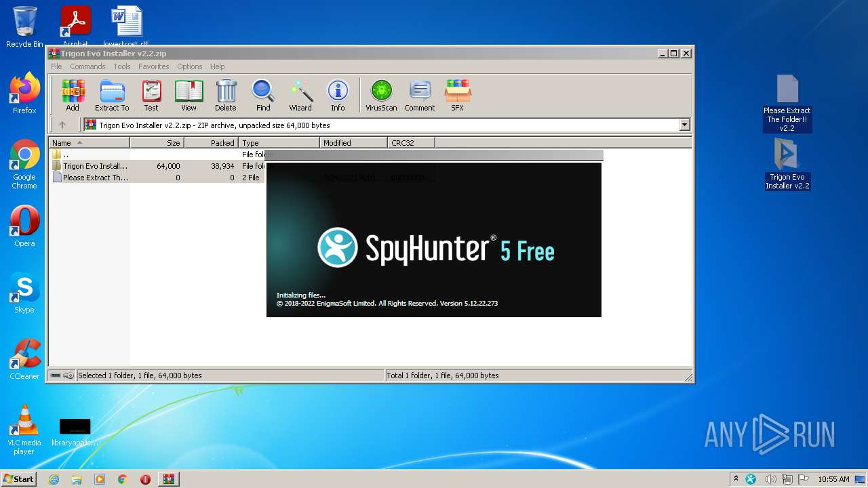Select 'Trigon Evo Installer v2.2' desktop icon
Viewport: 868px width, 488px height.
pyautogui.click(x=787, y=164)
